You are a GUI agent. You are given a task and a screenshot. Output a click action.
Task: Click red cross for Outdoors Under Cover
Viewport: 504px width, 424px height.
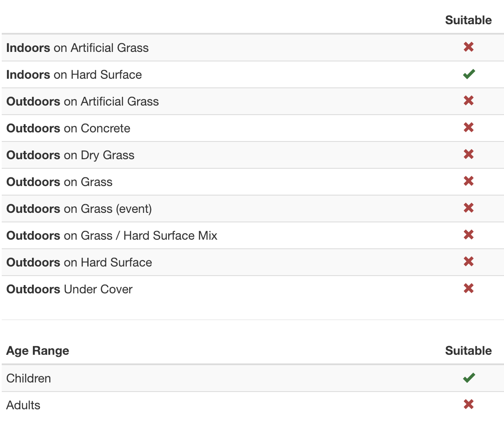pyautogui.click(x=469, y=289)
